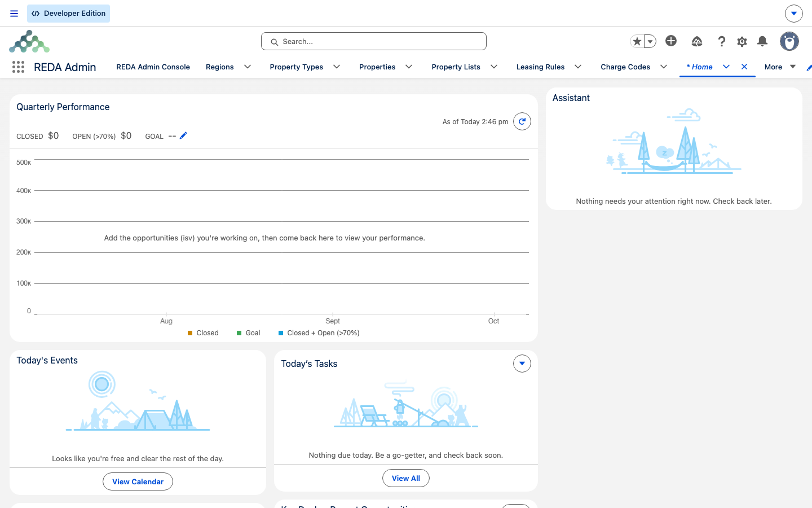Click the Quarterly Performance heading
This screenshot has height=508, width=812.
(63, 107)
